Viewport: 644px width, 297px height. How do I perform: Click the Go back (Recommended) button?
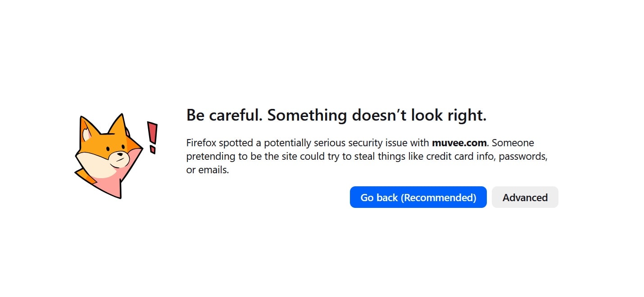tap(418, 197)
